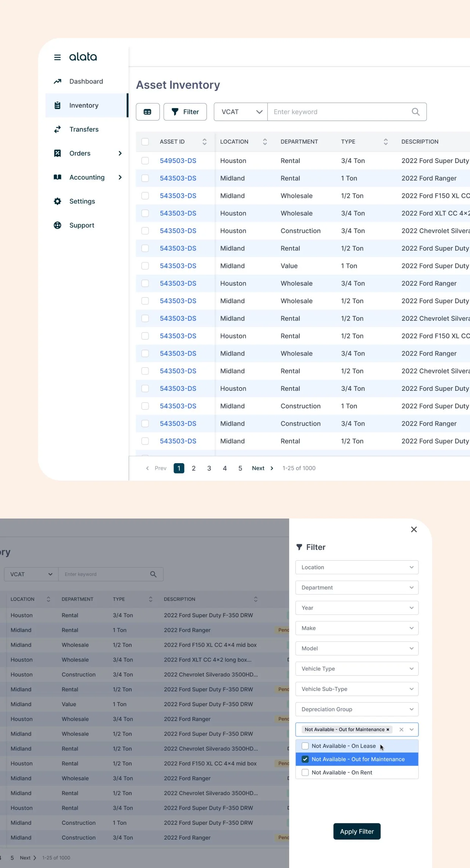Open the Year filter dropdown

[357, 608]
